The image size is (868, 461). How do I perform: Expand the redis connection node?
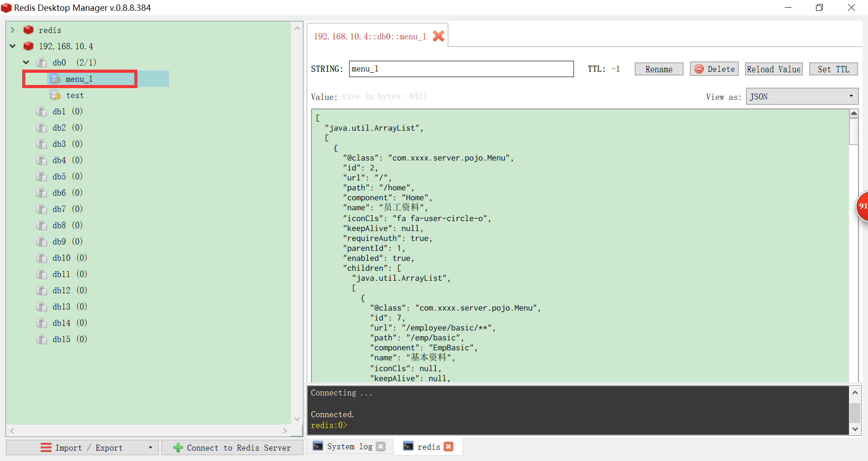point(12,30)
